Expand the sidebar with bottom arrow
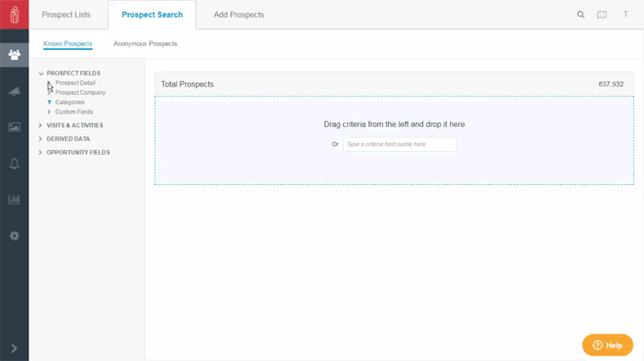 coord(15,348)
